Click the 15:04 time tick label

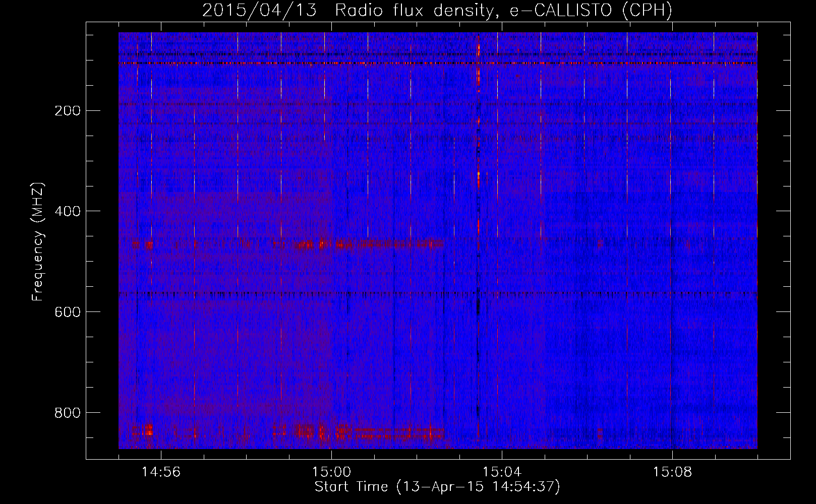click(x=502, y=472)
